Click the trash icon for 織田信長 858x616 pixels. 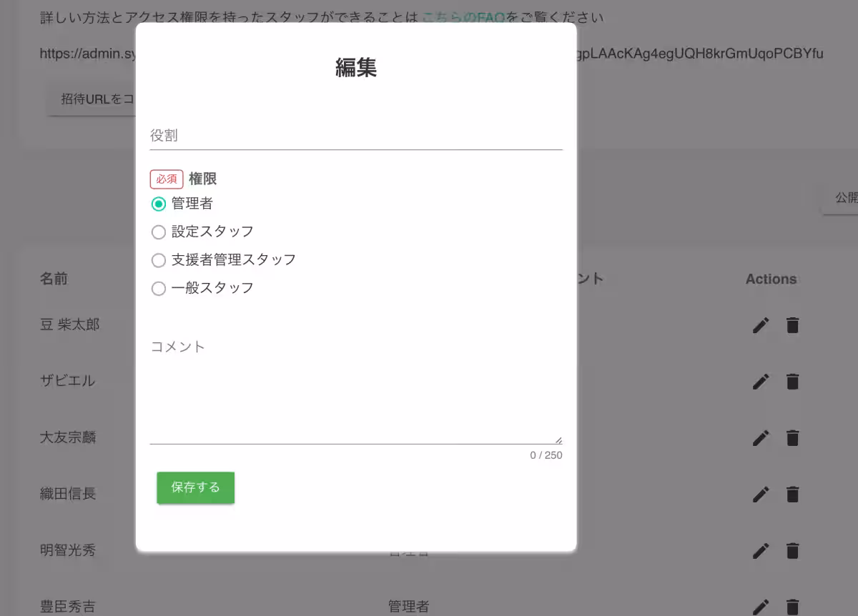tap(792, 494)
